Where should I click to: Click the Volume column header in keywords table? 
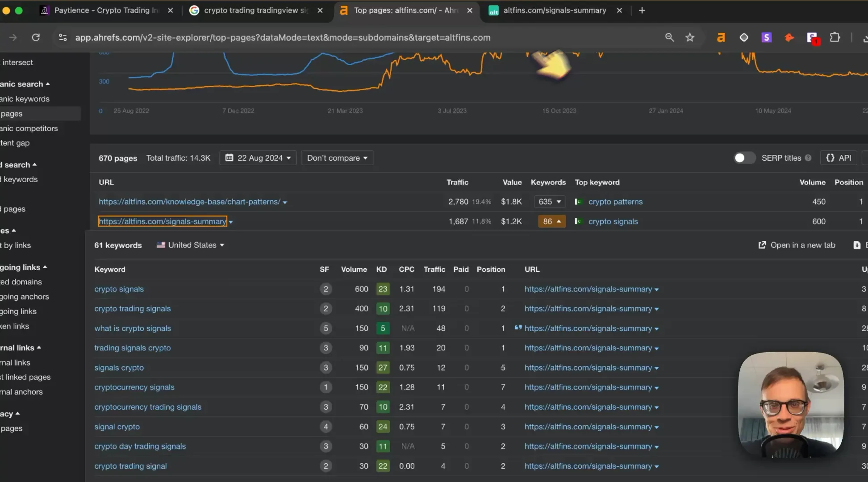pos(354,270)
